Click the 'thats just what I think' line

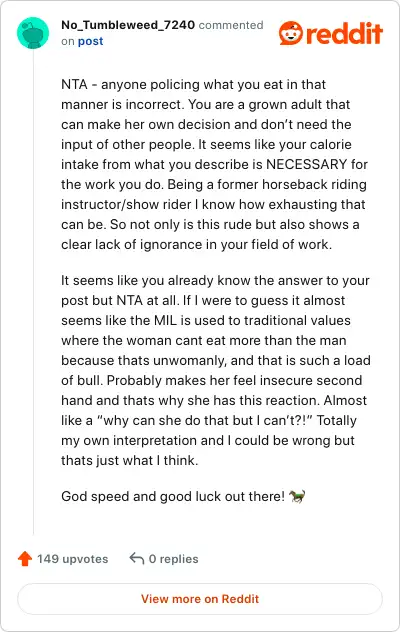129,460
